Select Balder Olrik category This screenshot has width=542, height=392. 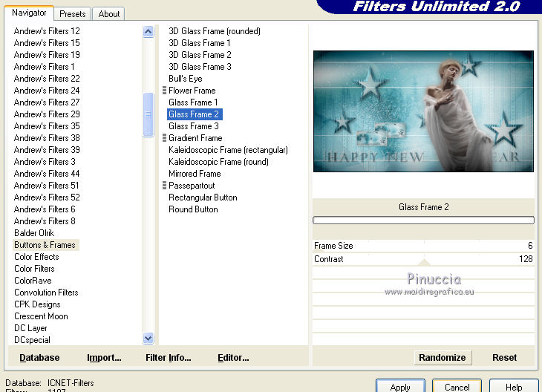[x=34, y=233]
